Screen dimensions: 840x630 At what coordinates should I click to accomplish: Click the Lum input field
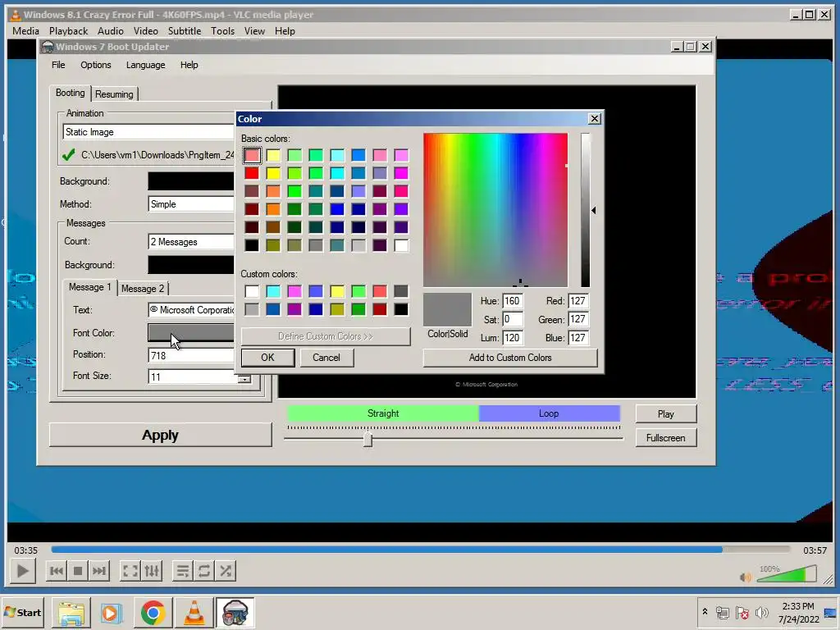point(513,337)
